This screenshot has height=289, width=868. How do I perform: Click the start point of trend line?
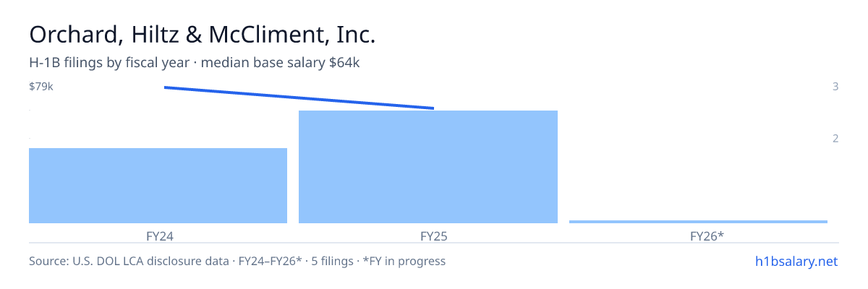pyautogui.click(x=165, y=87)
